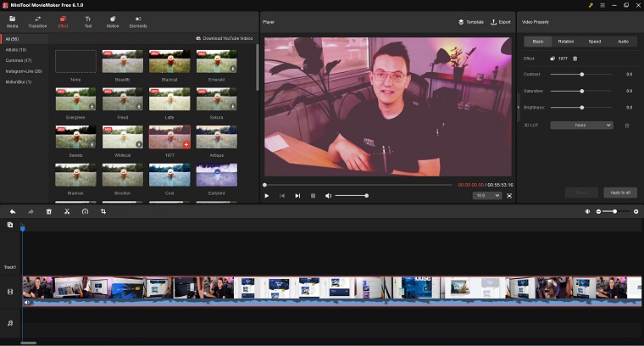Image resolution: width=644 pixels, height=346 pixels.
Task: Download the Emerald effect via its arrow icon
Action: pyautogui.click(x=233, y=69)
